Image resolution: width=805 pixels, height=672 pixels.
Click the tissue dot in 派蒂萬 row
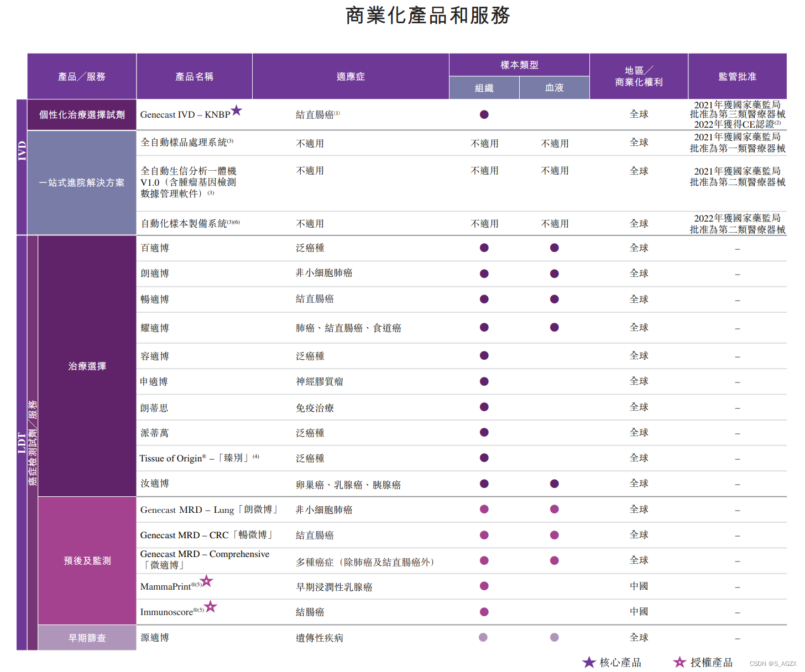[484, 432]
